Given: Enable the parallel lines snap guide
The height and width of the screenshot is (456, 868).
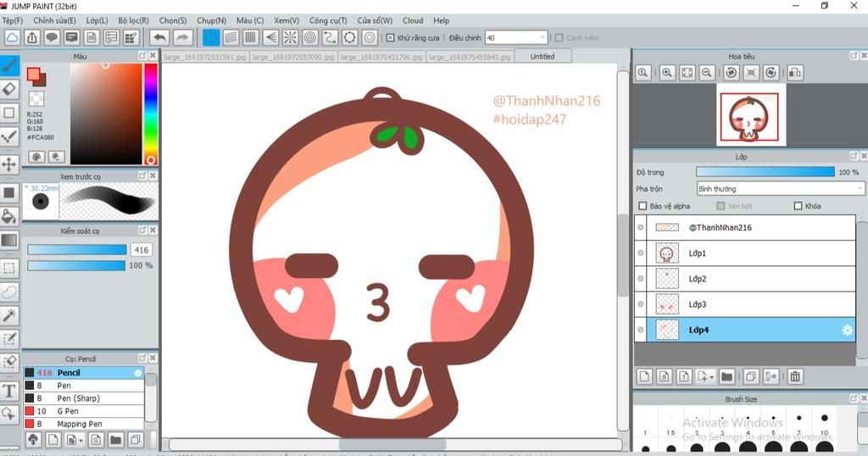Looking at the screenshot, I should click(x=231, y=37).
